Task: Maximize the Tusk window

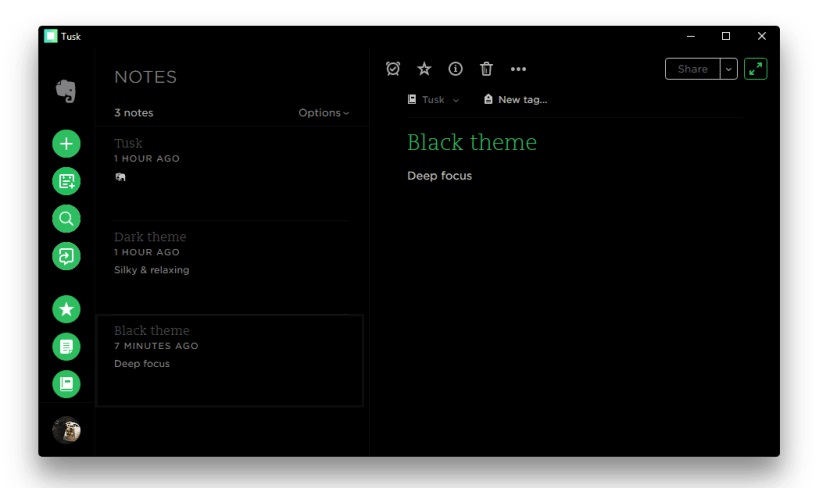Action: coord(726,36)
